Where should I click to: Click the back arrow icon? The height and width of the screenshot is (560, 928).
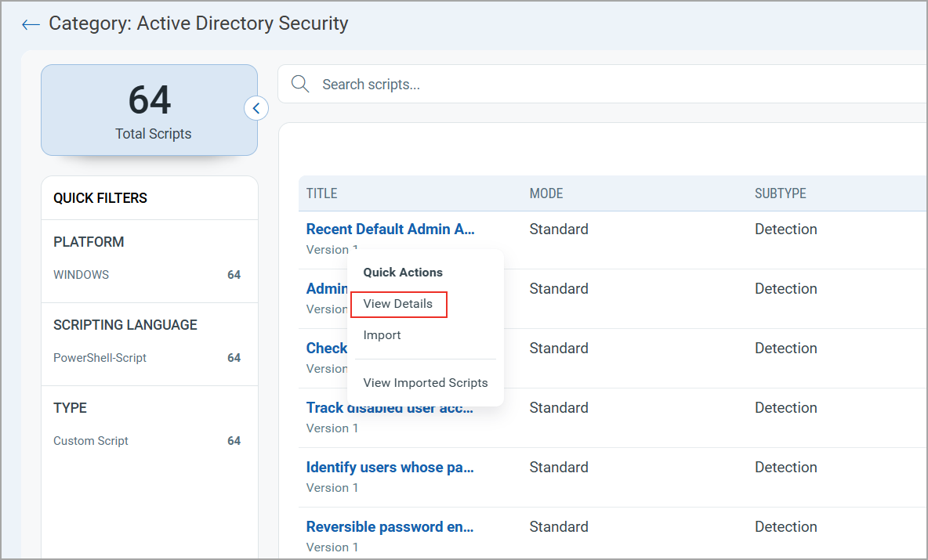coord(31,24)
